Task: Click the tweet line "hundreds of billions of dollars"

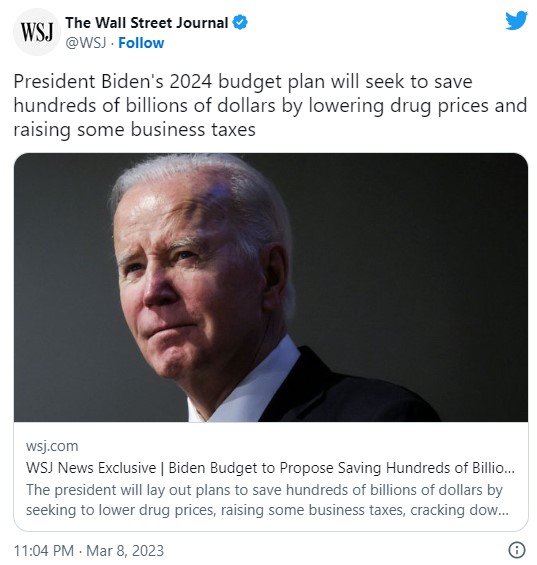Action: point(270,106)
